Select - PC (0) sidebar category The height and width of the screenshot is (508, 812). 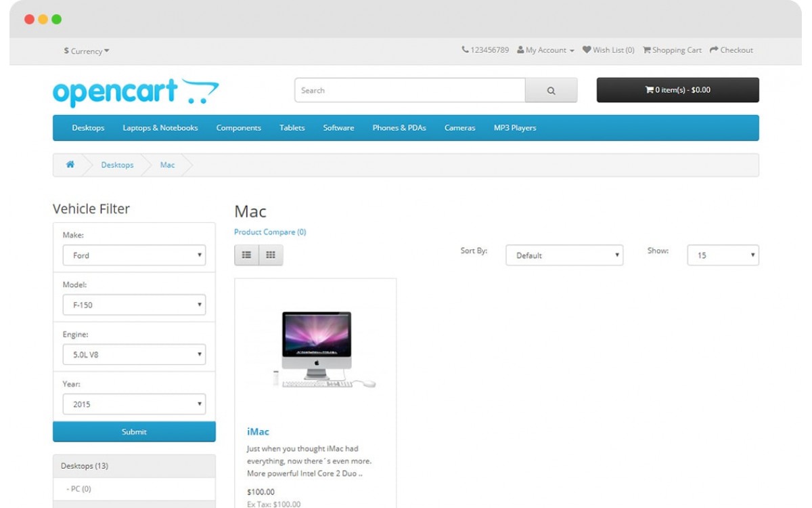(x=134, y=489)
